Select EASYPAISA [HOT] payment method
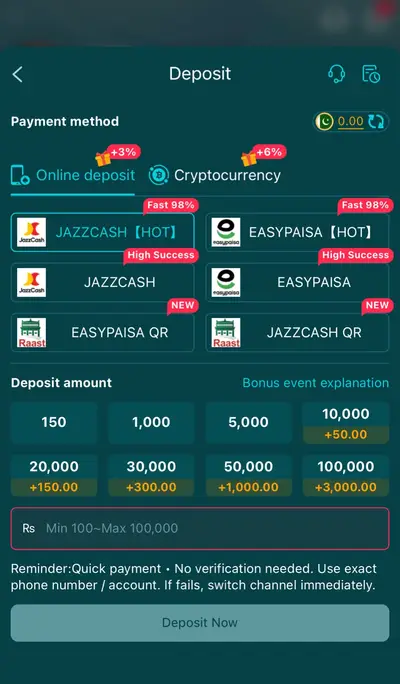This screenshot has width=400, height=684. tap(297, 232)
